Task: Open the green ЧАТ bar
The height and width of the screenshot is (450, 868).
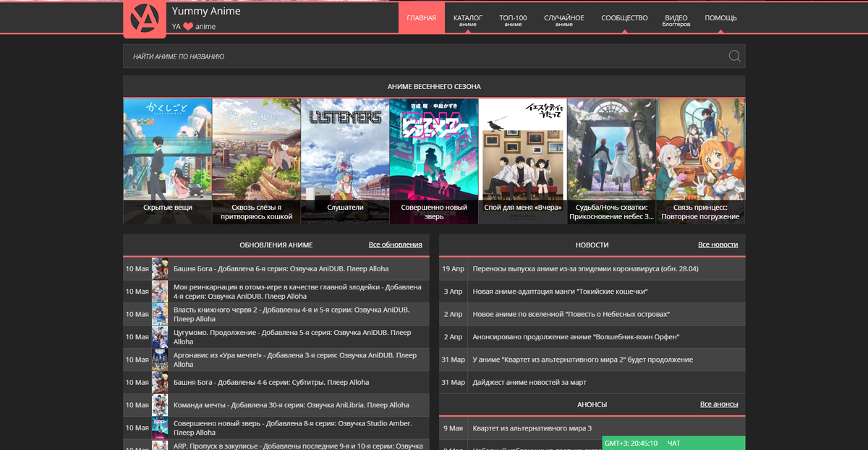Action: tap(673, 443)
